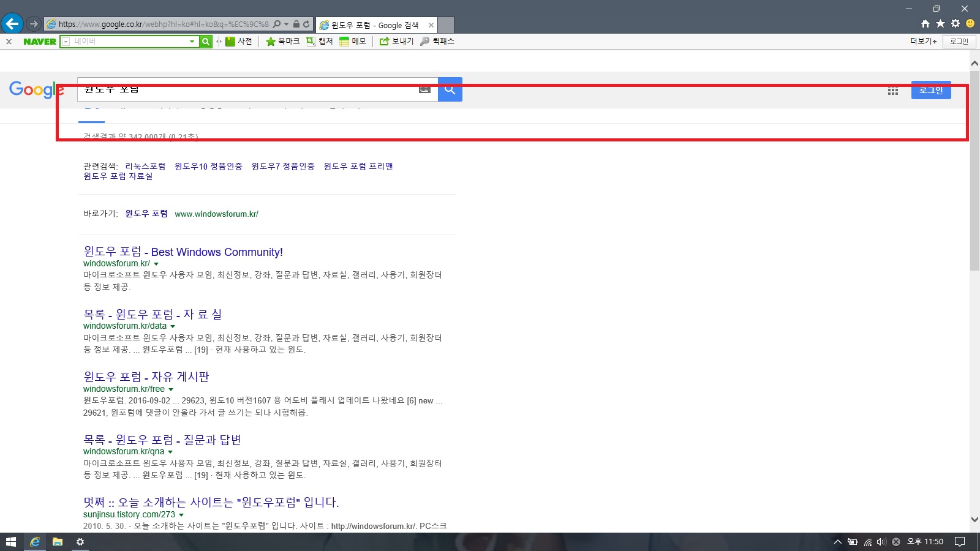
Task: Click the Wi-Fi network tray icon
Action: pyautogui.click(x=868, y=542)
